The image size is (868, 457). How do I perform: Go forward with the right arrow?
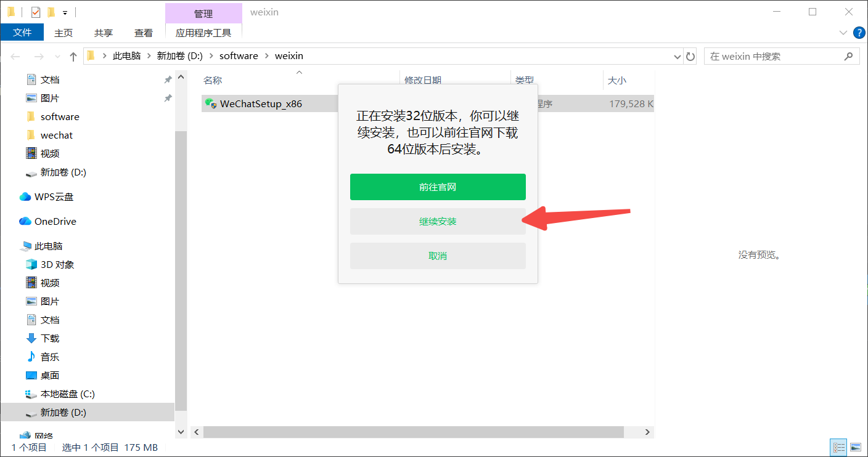[39, 57]
